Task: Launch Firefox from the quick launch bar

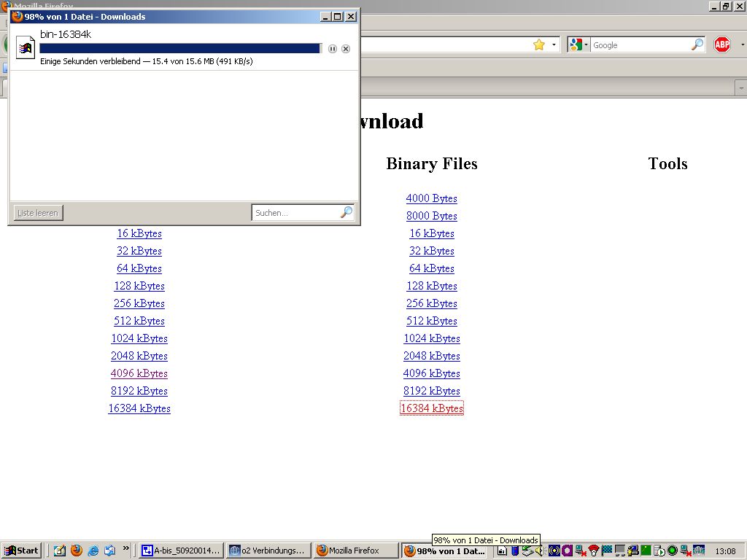Action: click(x=77, y=551)
